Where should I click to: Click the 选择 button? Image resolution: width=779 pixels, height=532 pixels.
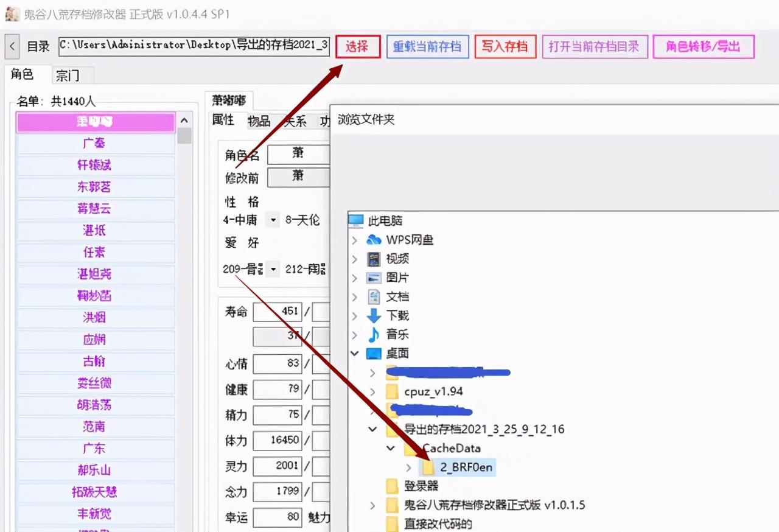pyautogui.click(x=358, y=46)
